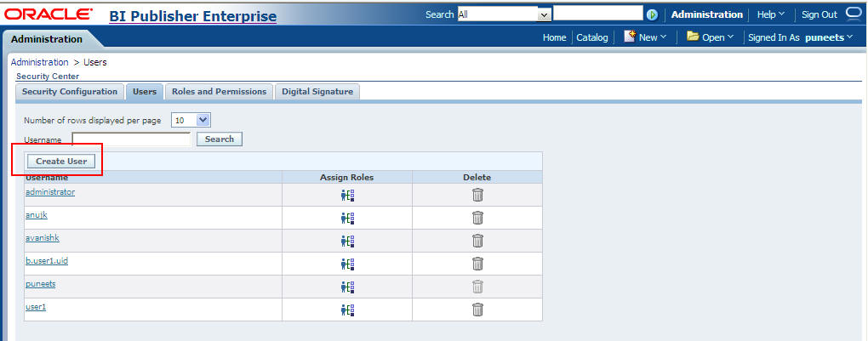Click the Assign Roles column header
The width and height of the screenshot is (868, 341).
coord(347,177)
